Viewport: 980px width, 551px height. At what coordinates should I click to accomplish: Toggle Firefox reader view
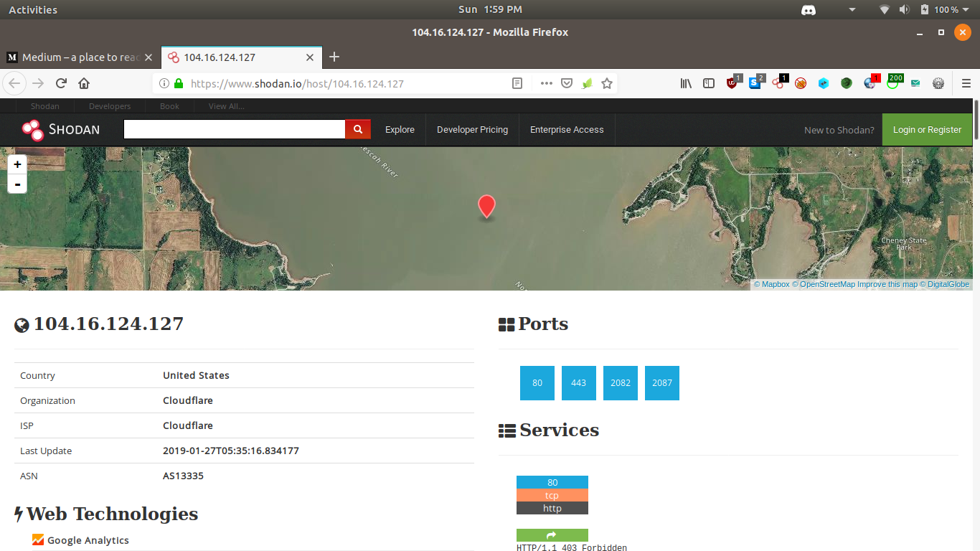[x=517, y=83]
